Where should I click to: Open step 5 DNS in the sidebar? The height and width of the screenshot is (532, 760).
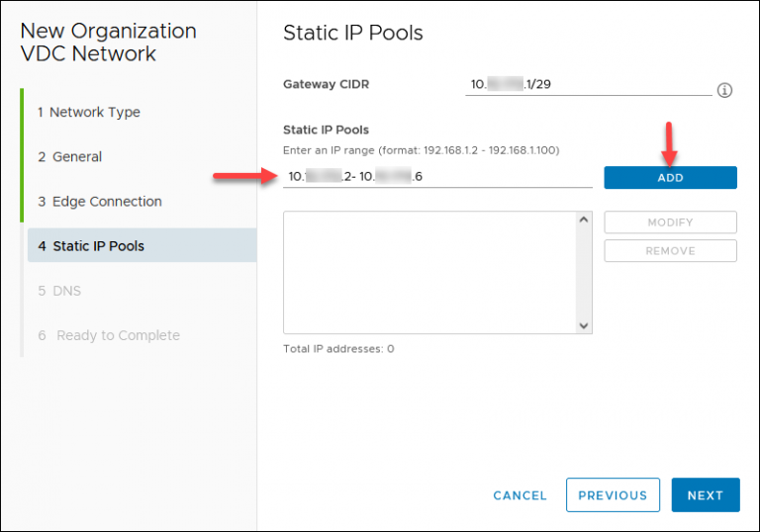pyautogui.click(x=65, y=291)
